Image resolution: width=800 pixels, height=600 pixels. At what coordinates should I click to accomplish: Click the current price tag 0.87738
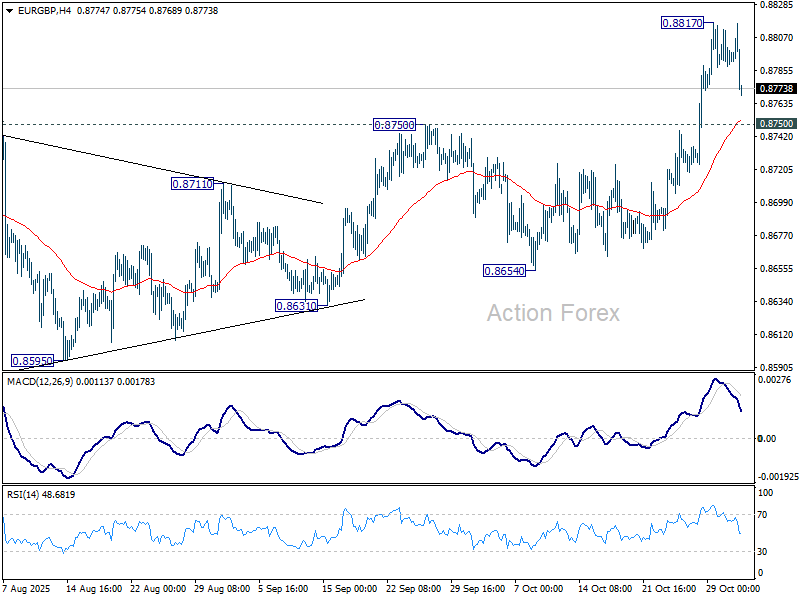pos(776,89)
